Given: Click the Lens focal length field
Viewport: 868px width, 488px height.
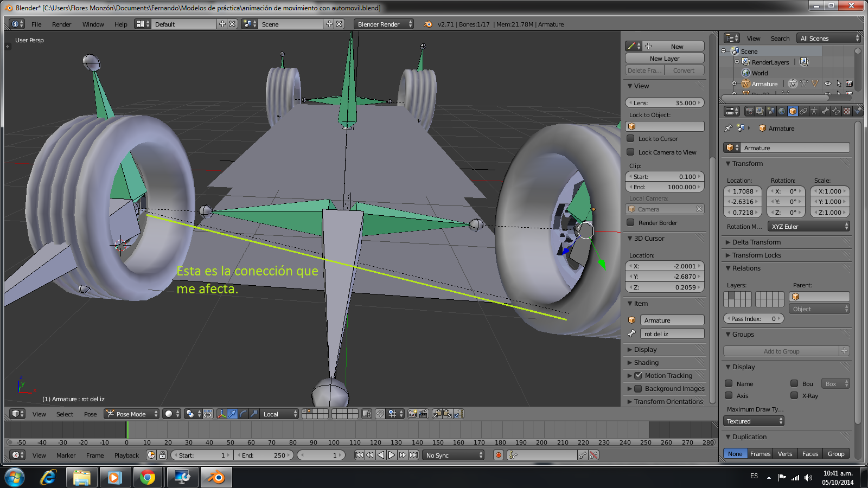Looking at the screenshot, I should pyautogui.click(x=665, y=103).
